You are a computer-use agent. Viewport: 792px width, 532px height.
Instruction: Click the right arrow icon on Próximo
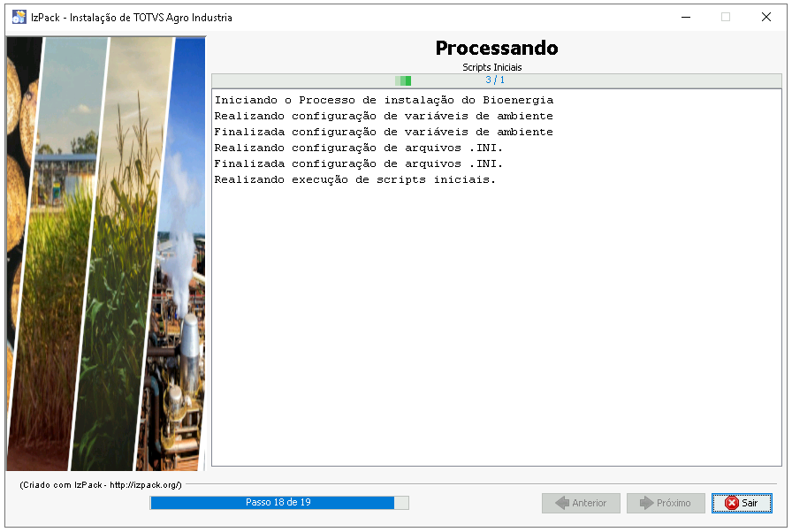646,503
